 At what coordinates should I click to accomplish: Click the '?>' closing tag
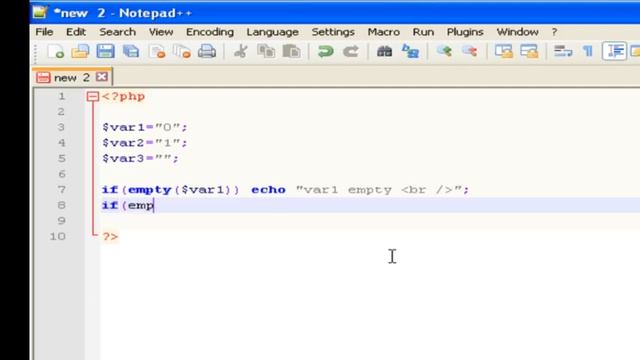pyautogui.click(x=110, y=237)
